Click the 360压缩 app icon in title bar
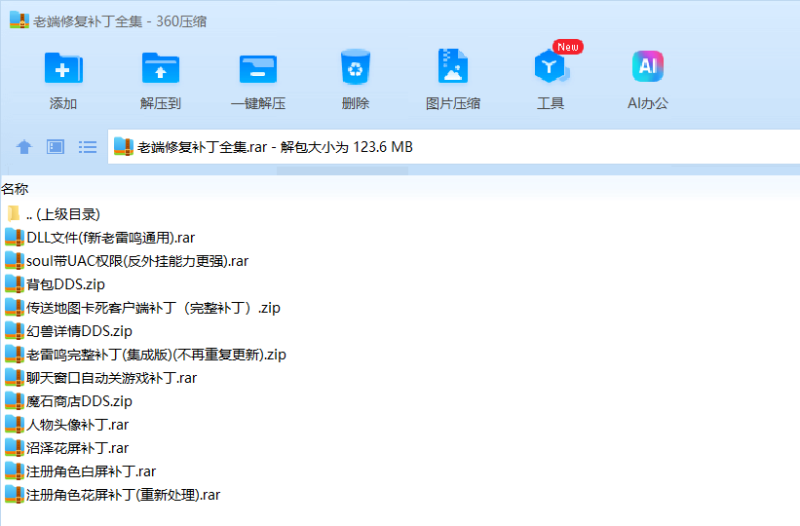The image size is (800, 526). coord(19,20)
